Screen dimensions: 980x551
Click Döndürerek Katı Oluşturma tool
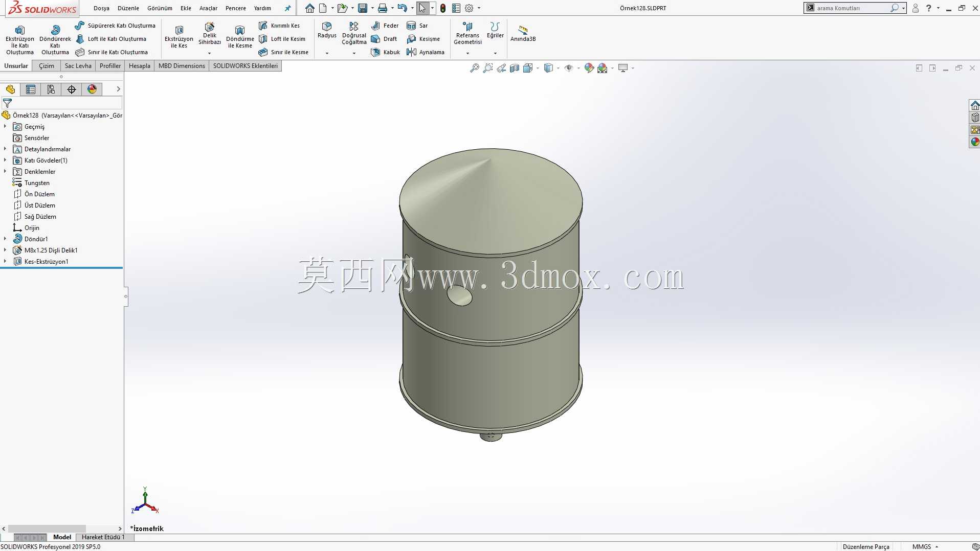pyautogui.click(x=55, y=40)
